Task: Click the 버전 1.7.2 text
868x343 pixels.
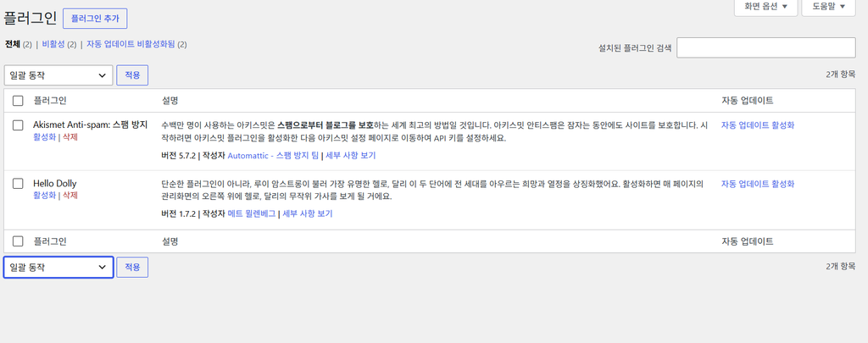Action: pyautogui.click(x=178, y=214)
